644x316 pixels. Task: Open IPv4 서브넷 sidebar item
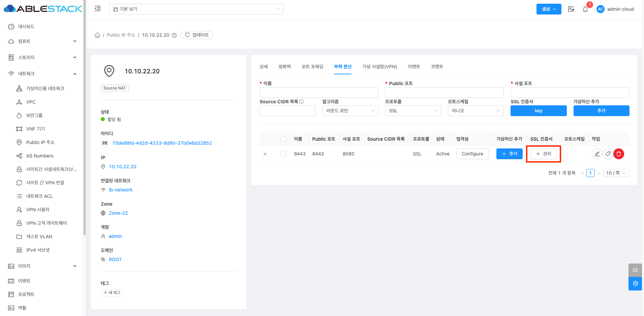pyautogui.click(x=38, y=250)
